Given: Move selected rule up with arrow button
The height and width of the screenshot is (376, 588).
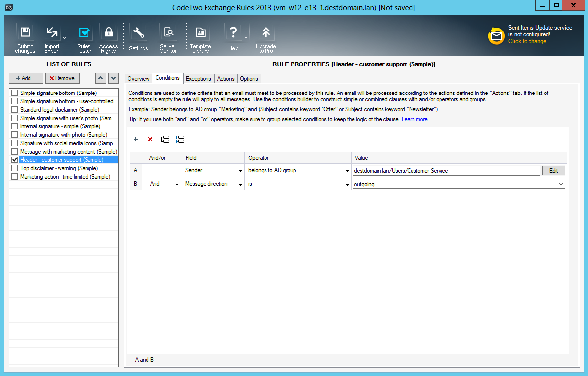Looking at the screenshot, I should (100, 78).
